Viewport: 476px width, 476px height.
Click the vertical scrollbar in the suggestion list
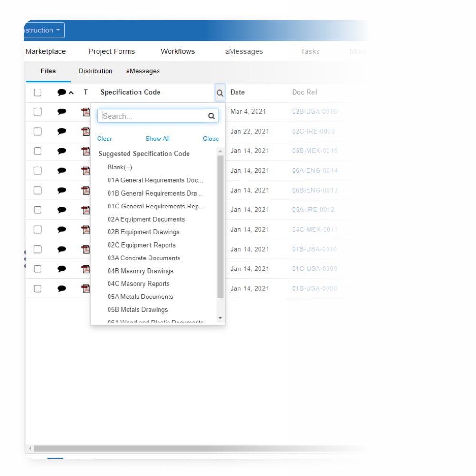220,227
